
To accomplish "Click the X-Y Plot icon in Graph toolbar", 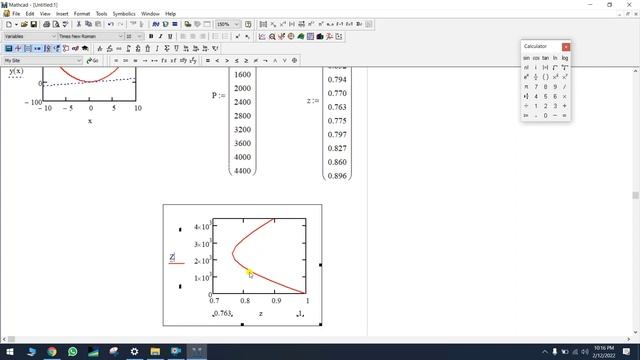I will point(262,37).
